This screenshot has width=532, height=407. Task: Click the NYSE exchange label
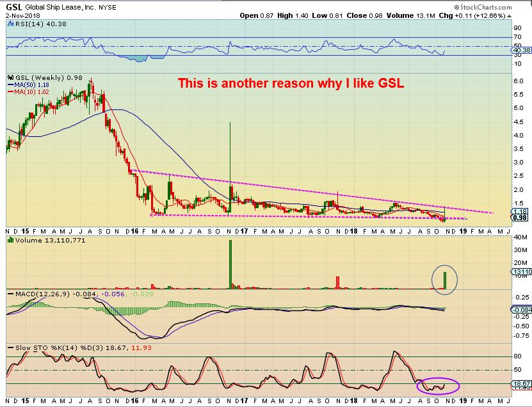pos(107,8)
